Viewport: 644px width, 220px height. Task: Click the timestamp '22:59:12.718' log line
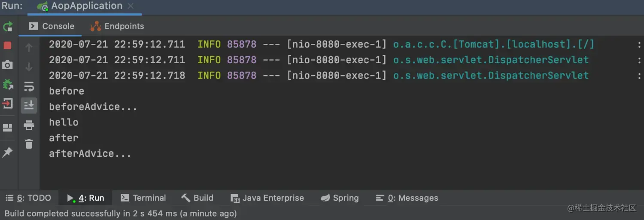149,76
